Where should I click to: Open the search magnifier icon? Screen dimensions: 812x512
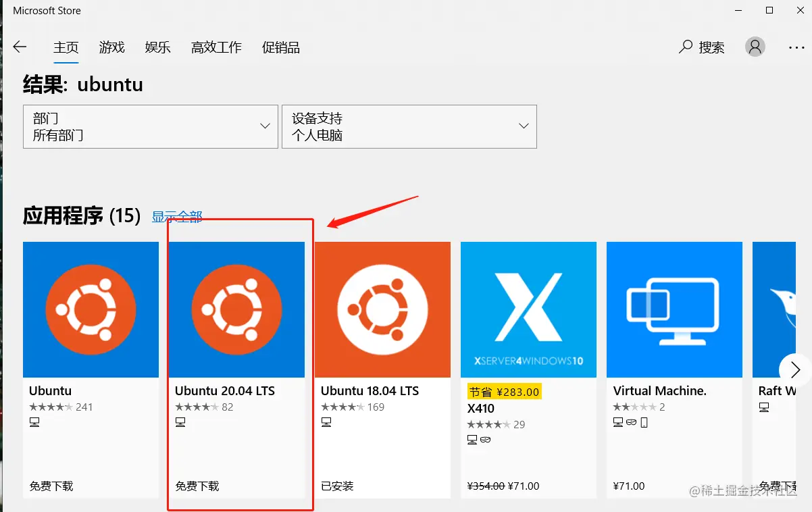pyautogui.click(x=686, y=47)
